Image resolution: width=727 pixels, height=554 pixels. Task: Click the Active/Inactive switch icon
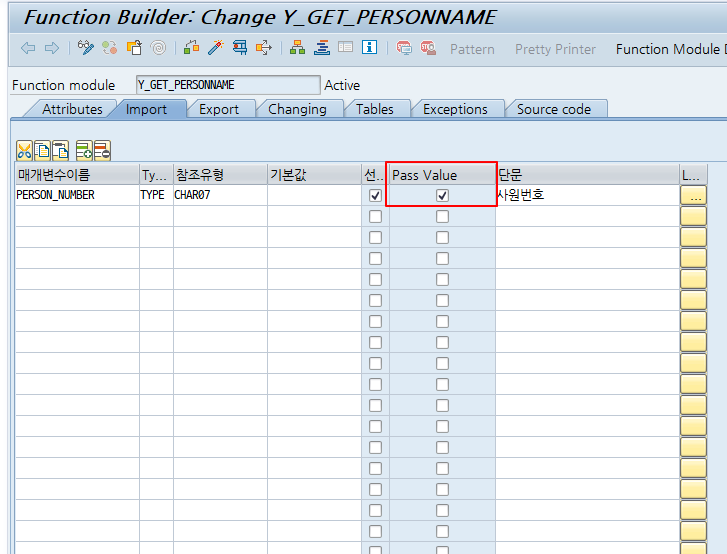click(x=110, y=48)
